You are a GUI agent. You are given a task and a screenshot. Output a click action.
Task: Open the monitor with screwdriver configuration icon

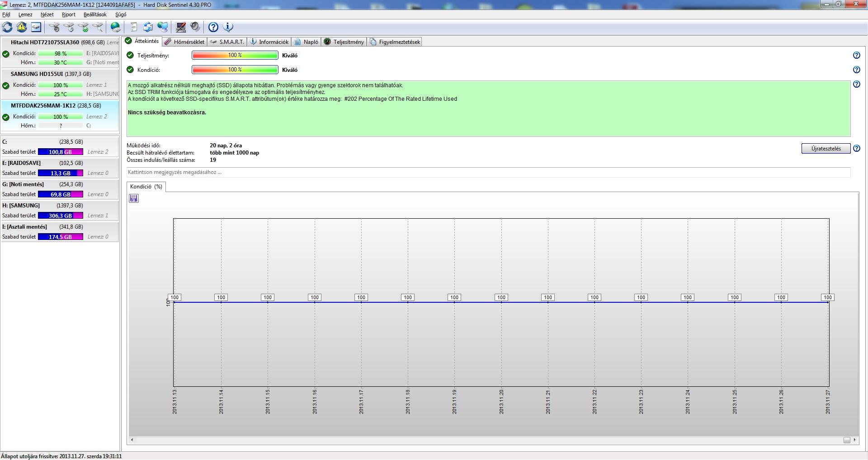click(181, 27)
